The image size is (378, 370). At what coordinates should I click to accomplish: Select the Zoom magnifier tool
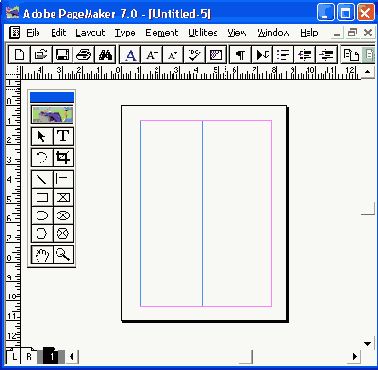click(x=63, y=255)
